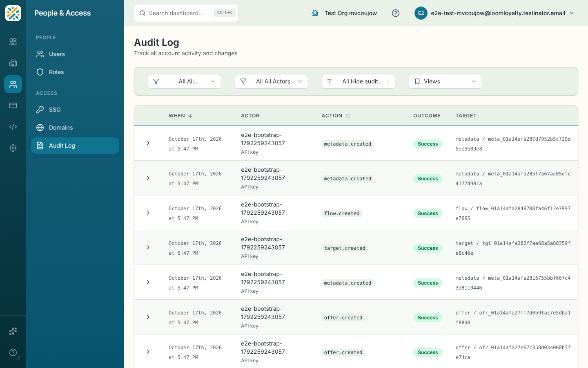The image size is (588, 368).
Task: Click the app logo in the top-left corner
Action: (13, 13)
